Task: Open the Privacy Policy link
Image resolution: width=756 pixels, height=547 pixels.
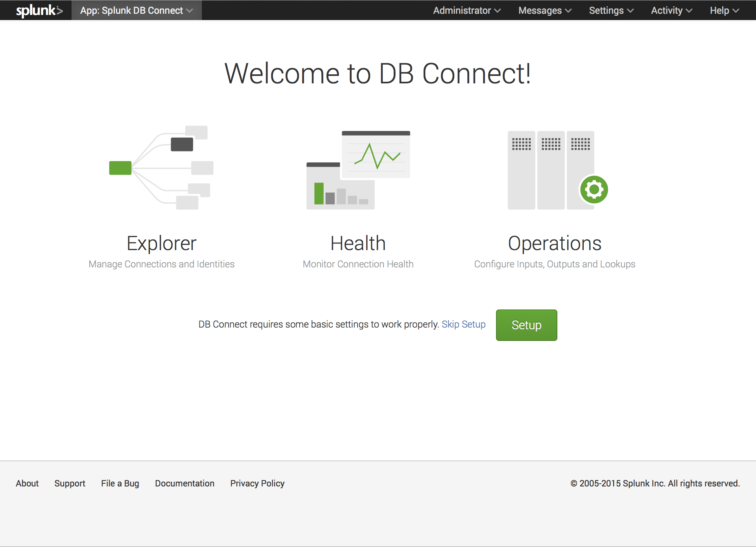Action: pos(257,483)
